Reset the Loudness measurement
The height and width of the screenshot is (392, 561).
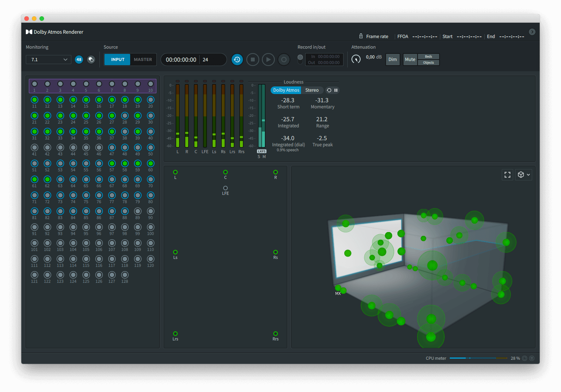[x=329, y=90]
